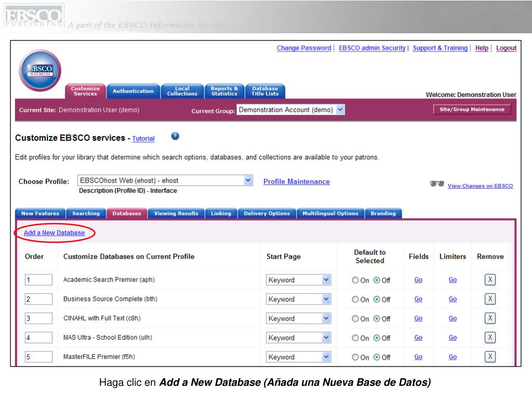Select the Delivery Options tab
Image resolution: width=532 pixels, height=399 pixels.
click(x=267, y=214)
